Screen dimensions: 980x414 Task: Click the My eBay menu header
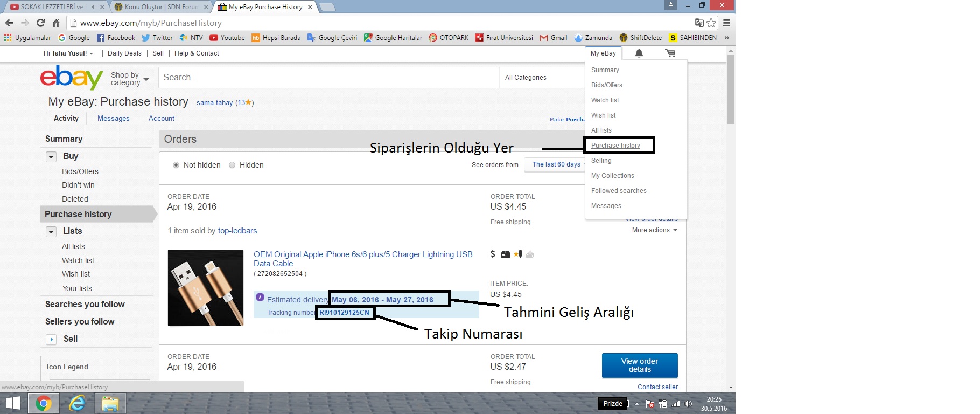click(603, 53)
